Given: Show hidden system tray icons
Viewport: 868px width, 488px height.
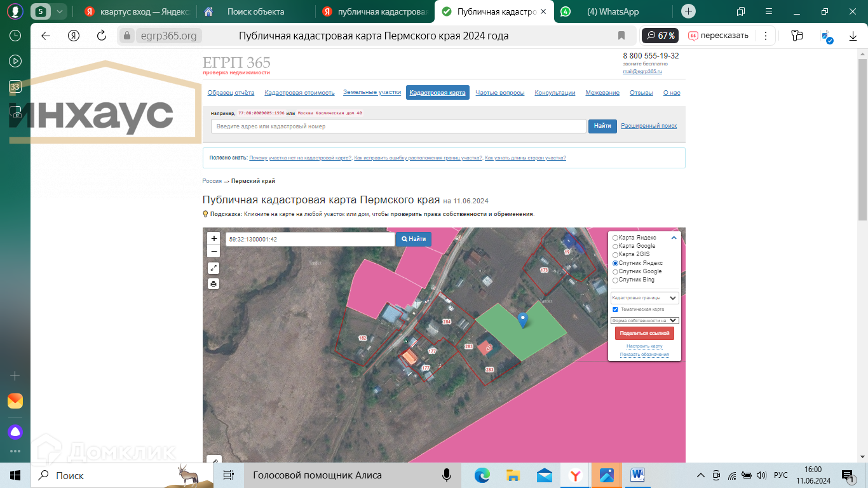Looking at the screenshot, I should 701,475.
